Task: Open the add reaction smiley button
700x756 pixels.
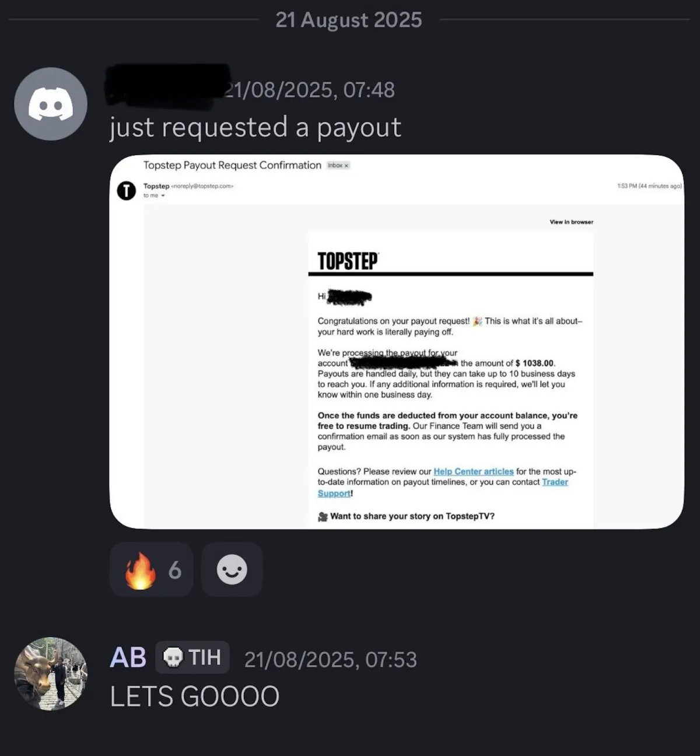Action: (x=232, y=569)
